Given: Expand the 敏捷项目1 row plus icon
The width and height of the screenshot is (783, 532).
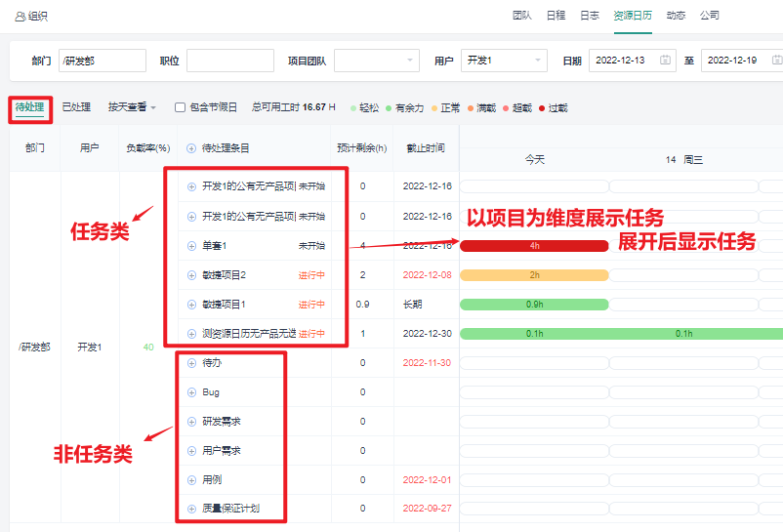Looking at the screenshot, I should coord(191,305).
